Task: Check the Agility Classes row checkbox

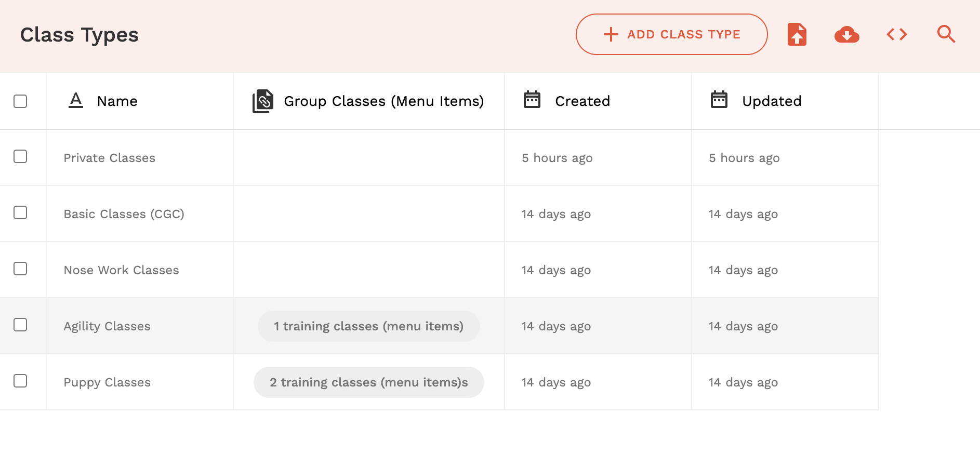Action: point(20,325)
